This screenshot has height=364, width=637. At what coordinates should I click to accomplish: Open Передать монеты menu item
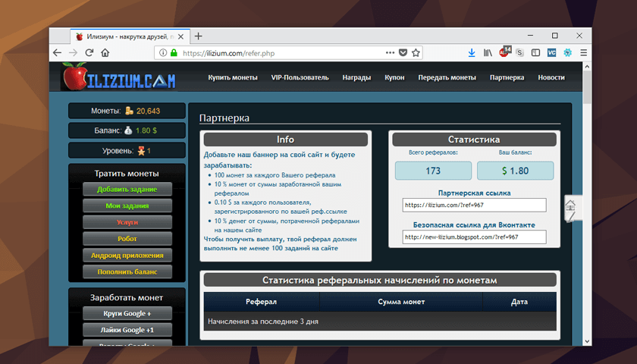pos(447,77)
